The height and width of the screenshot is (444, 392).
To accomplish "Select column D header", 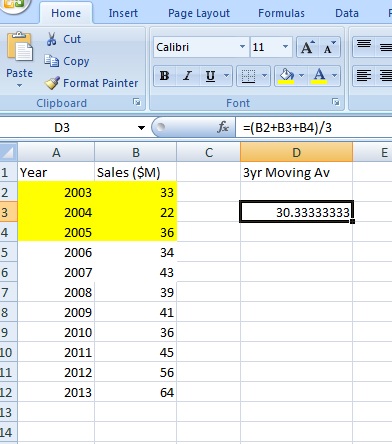I will click(296, 152).
